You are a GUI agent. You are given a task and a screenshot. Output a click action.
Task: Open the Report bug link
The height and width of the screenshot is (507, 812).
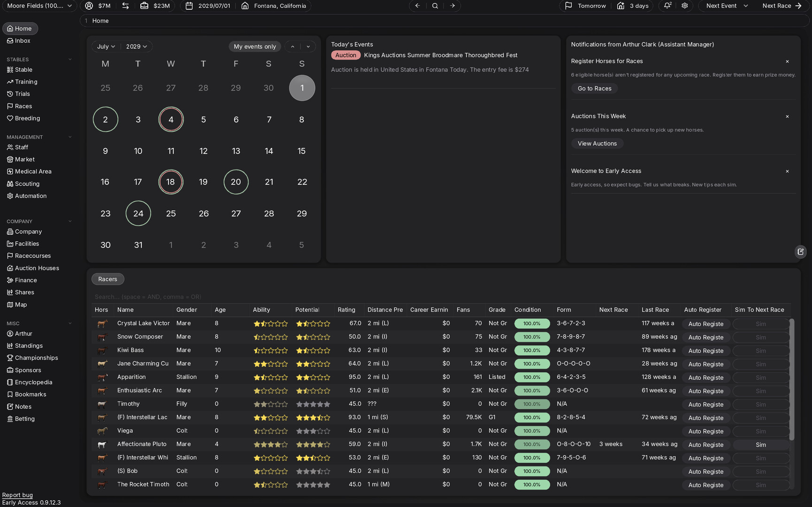tap(17, 495)
